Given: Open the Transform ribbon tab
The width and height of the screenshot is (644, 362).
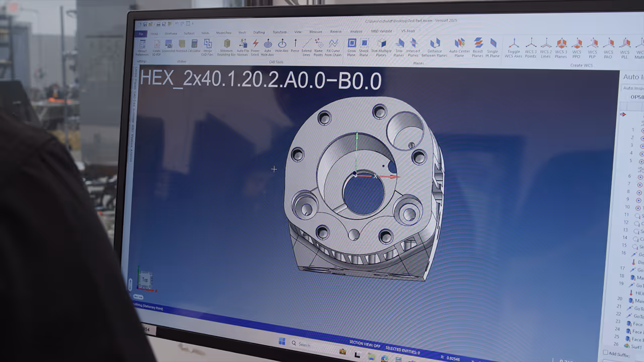Looking at the screenshot, I should [279, 32].
